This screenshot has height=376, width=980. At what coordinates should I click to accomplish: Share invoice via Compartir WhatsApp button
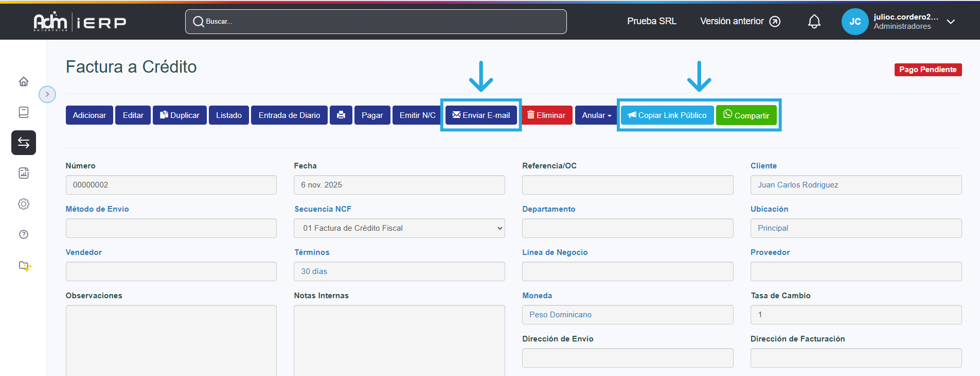click(x=746, y=115)
